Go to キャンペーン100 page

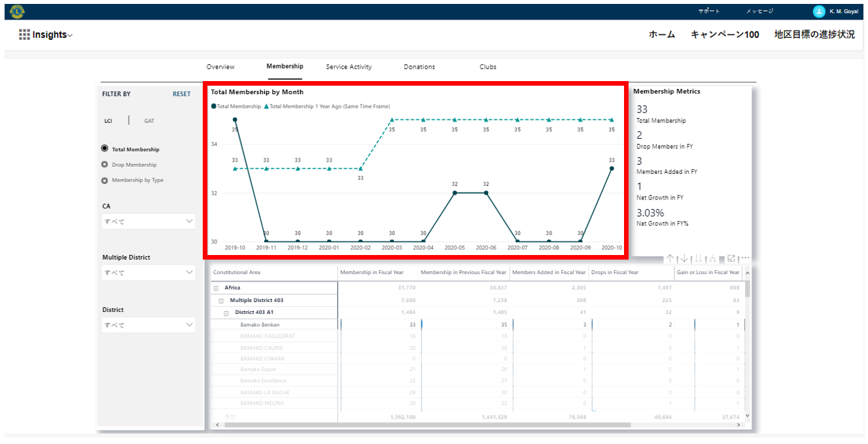(725, 35)
